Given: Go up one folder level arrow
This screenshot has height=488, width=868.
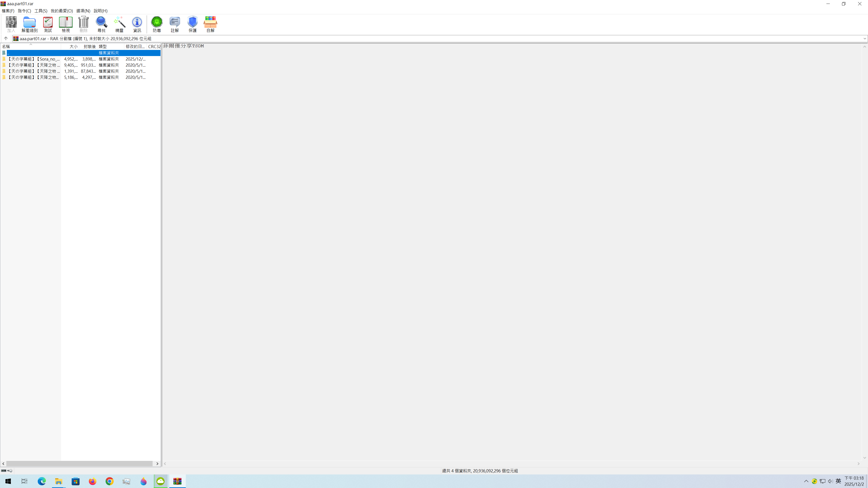Looking at the screenshot, I should [6, 38].
